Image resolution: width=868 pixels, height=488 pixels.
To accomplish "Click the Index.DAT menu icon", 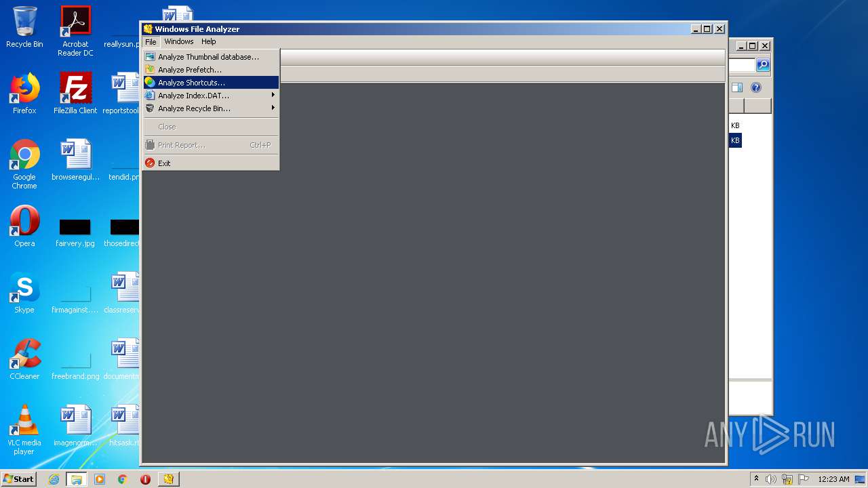I will coord(150,96).
